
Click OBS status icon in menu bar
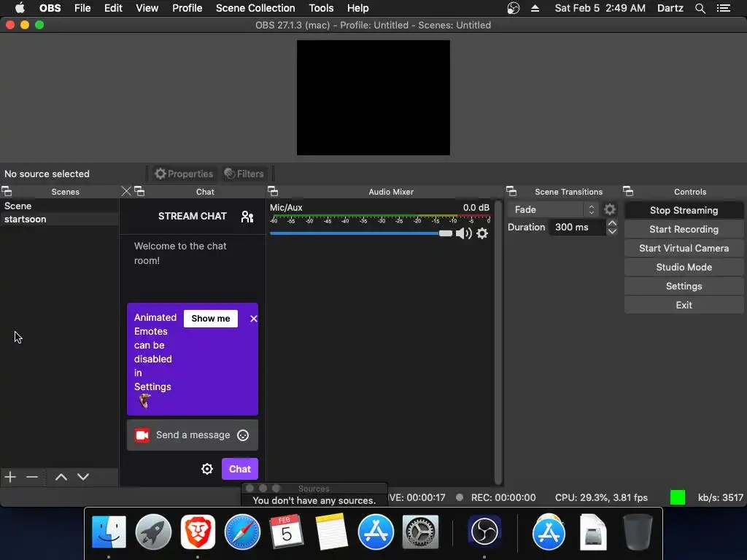pyautogui.click(x=513, y=8)
